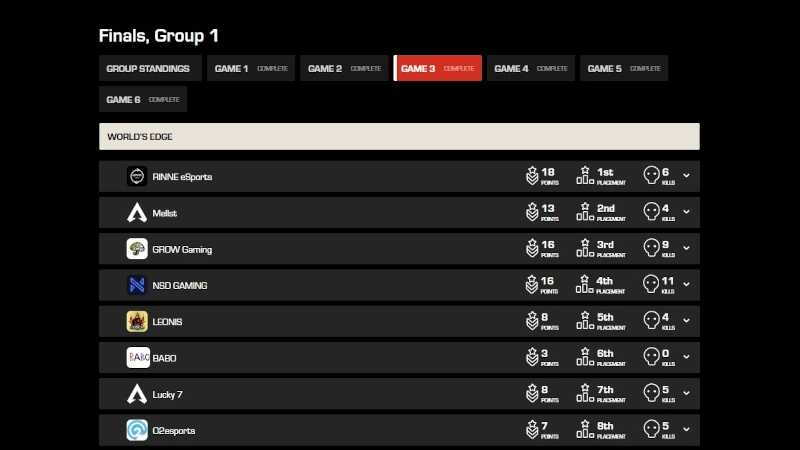Expand the NSD GAMING row chevron
Image resolution: width=800 pixels, height=450 pixels.
coord(686,284)
